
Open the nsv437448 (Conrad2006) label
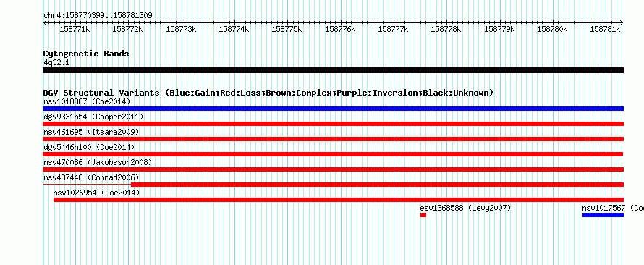[91, 177]
